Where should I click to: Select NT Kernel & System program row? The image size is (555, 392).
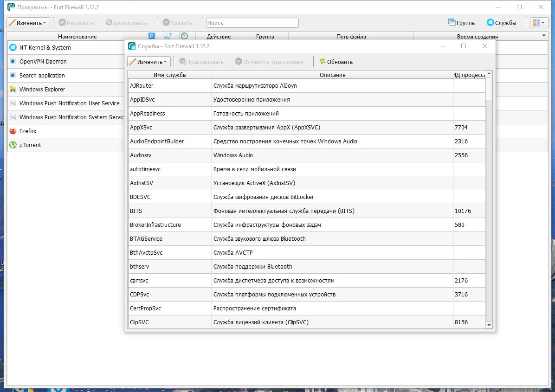pos(66,47)
